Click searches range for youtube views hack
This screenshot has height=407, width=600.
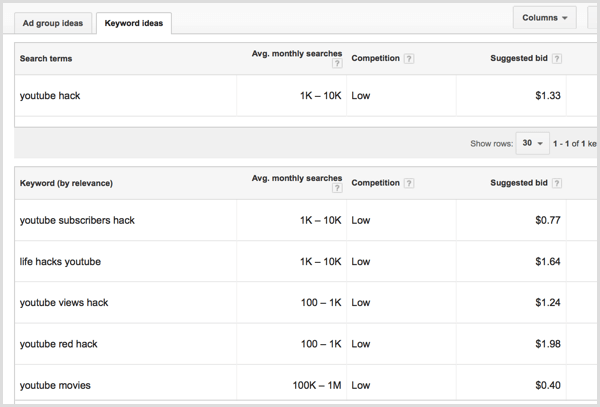tap(321, 303)
